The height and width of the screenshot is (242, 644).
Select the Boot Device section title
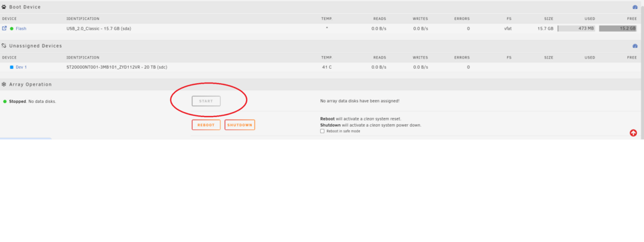[x=25, y=7]
